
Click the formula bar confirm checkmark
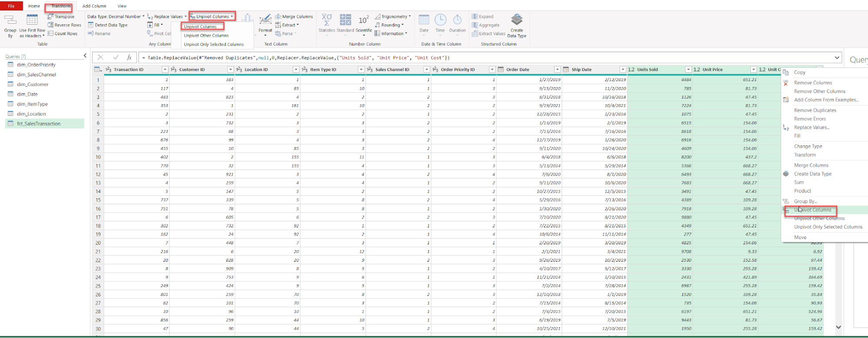[116, 57]
